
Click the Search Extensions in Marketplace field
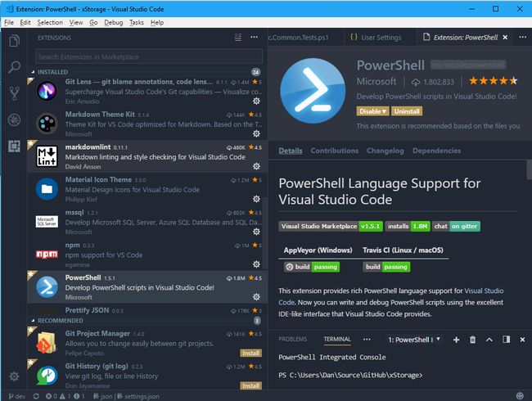149,56
